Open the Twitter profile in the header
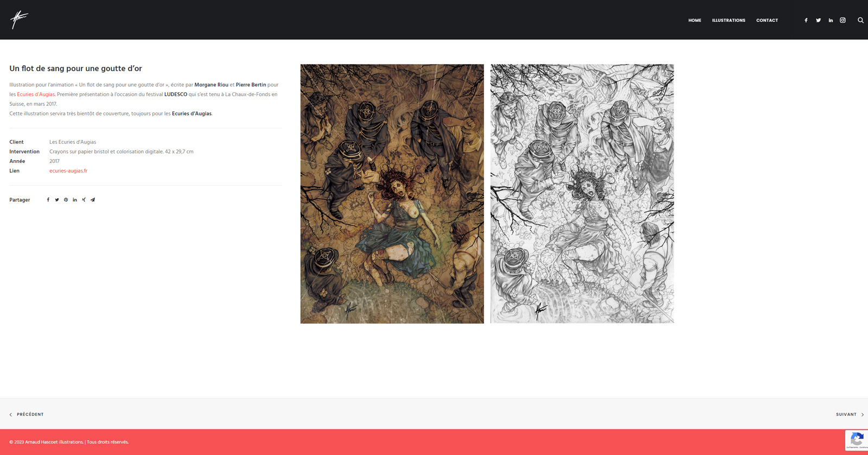This screenshot has height=455, width=868. click(x=818, y=21)
